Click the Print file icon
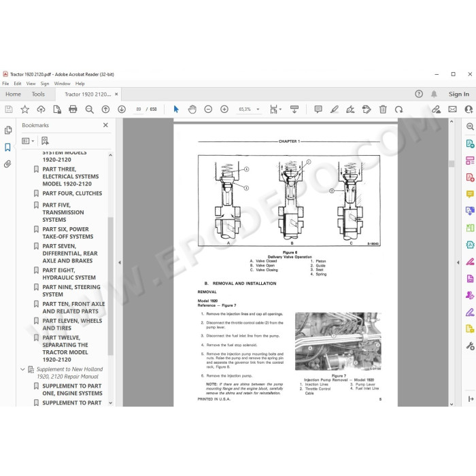 [73, 109]
